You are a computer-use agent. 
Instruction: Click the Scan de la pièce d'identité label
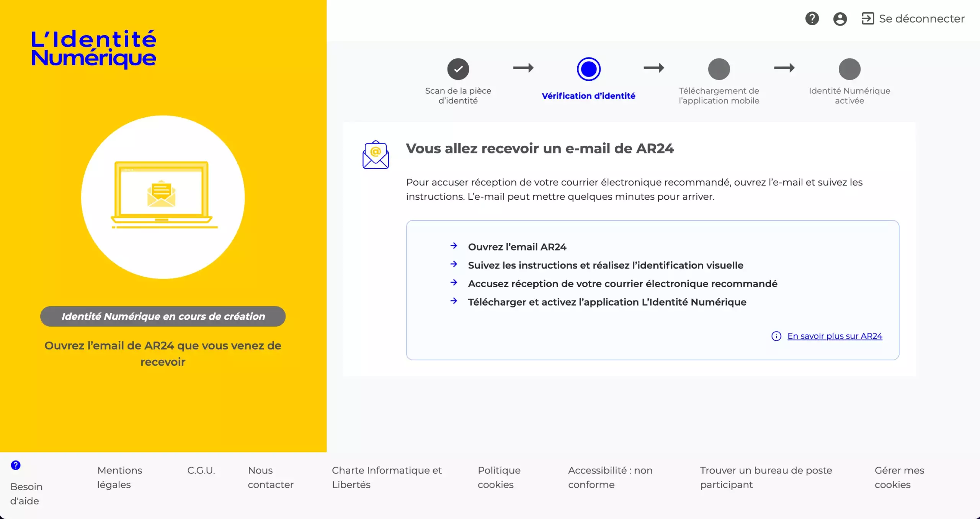[458, 96]
